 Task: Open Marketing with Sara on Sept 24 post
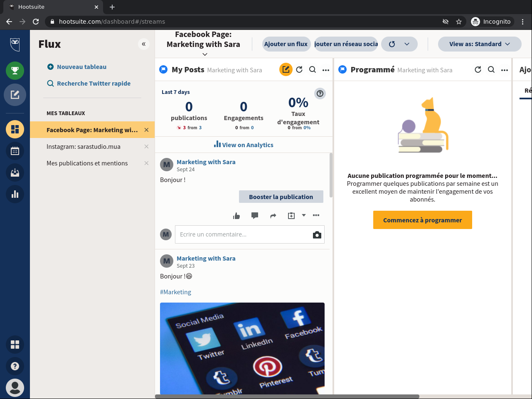(x=206, y=162)
